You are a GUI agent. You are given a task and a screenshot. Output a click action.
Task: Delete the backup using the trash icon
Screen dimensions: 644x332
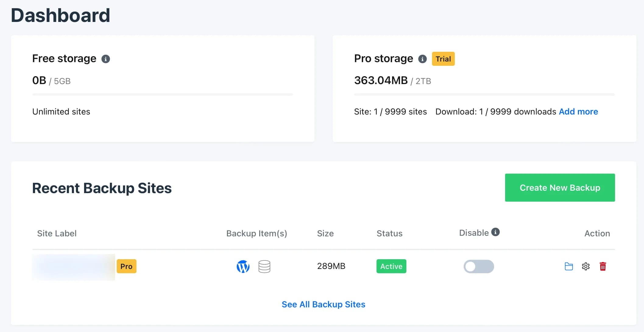coord(603,266)
